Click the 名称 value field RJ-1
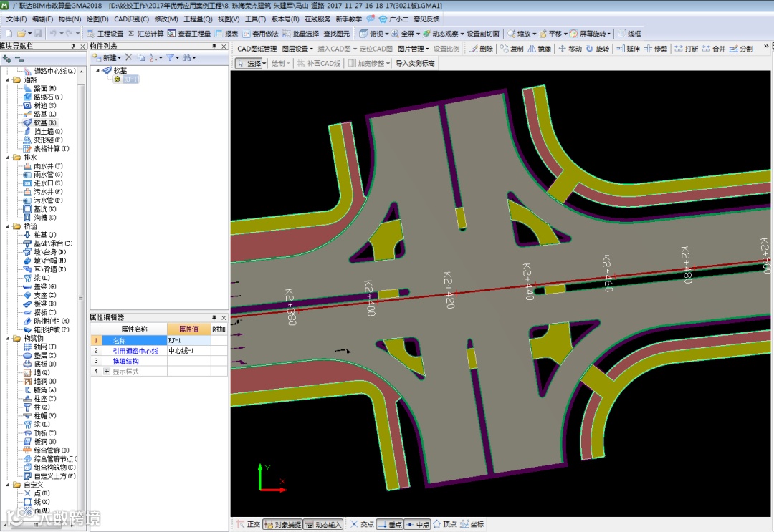The width and height of the screenshot is (774, 532). [x=188, y=340]
